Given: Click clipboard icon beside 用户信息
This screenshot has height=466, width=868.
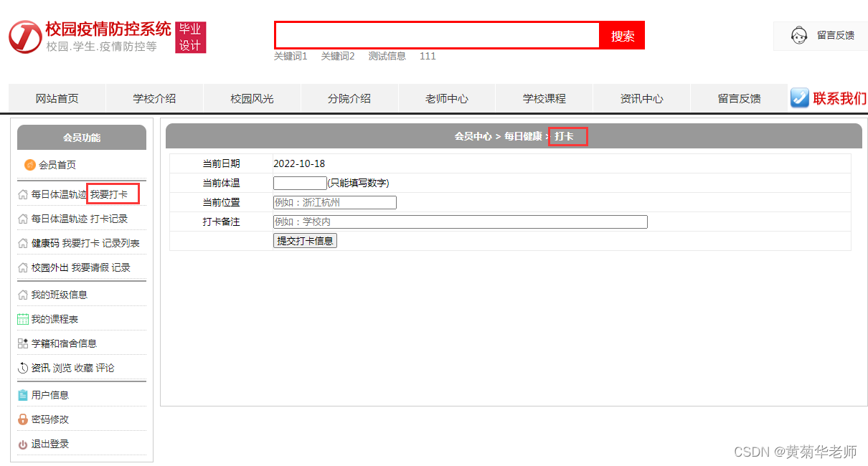Looking at the screenshot, I should pos(23,395).
